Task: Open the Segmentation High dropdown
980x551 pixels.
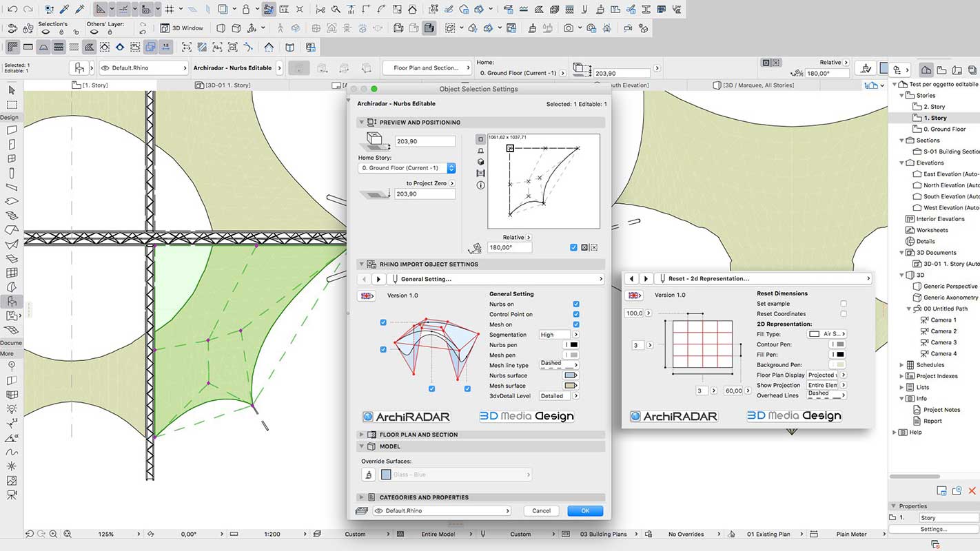Action: (x=559, y=335)
